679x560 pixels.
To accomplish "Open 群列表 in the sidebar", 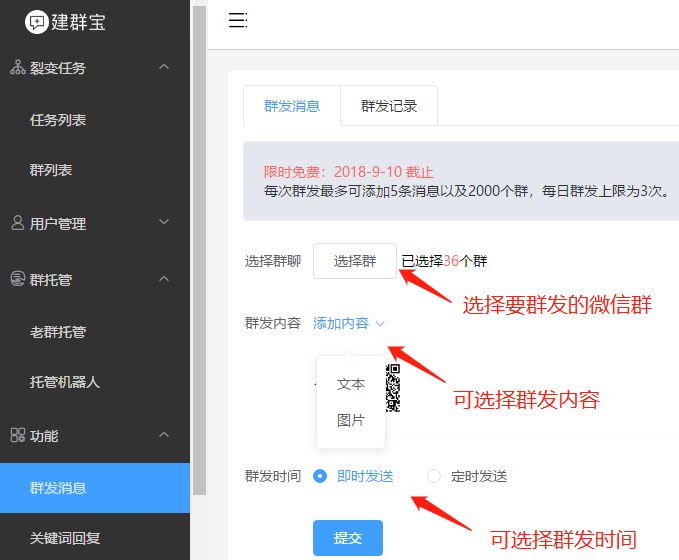I will tap(95, 170).
